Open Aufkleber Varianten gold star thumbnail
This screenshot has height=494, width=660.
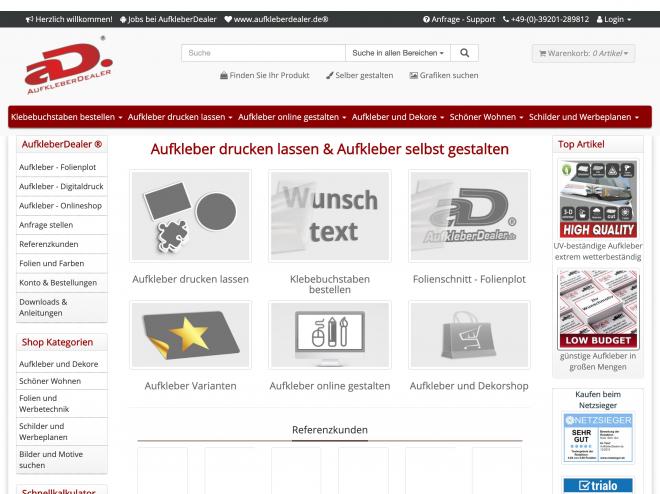pyautogui.click(x=191, y=335)
